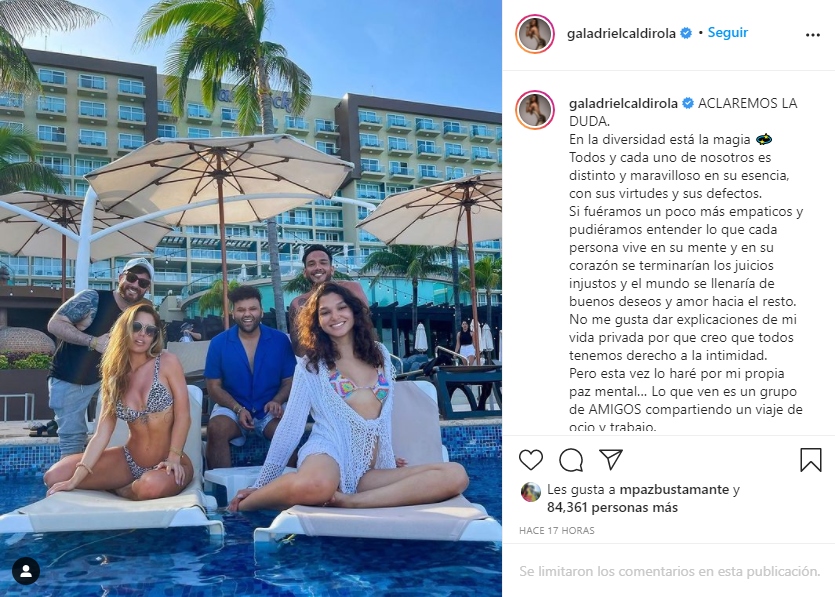835x597 pixels.
Task: Open galadrielcaldirola header profile picture
Action: click(x=535, y=34)
